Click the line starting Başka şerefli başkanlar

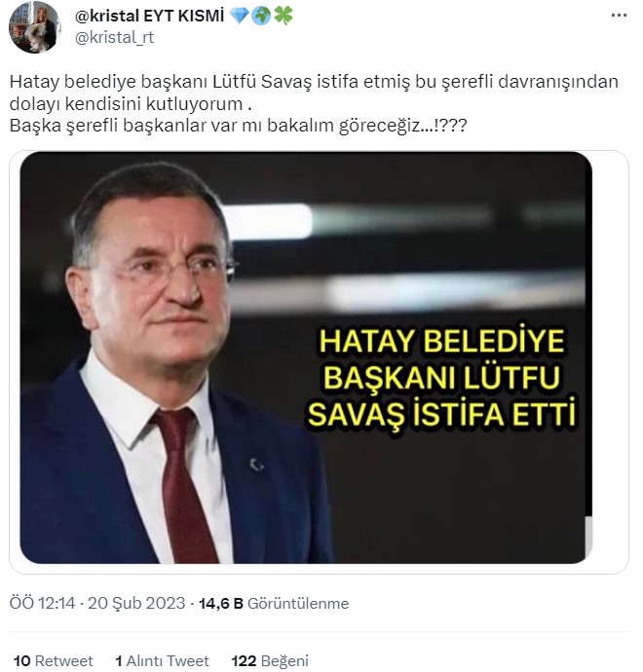(238, 126)
